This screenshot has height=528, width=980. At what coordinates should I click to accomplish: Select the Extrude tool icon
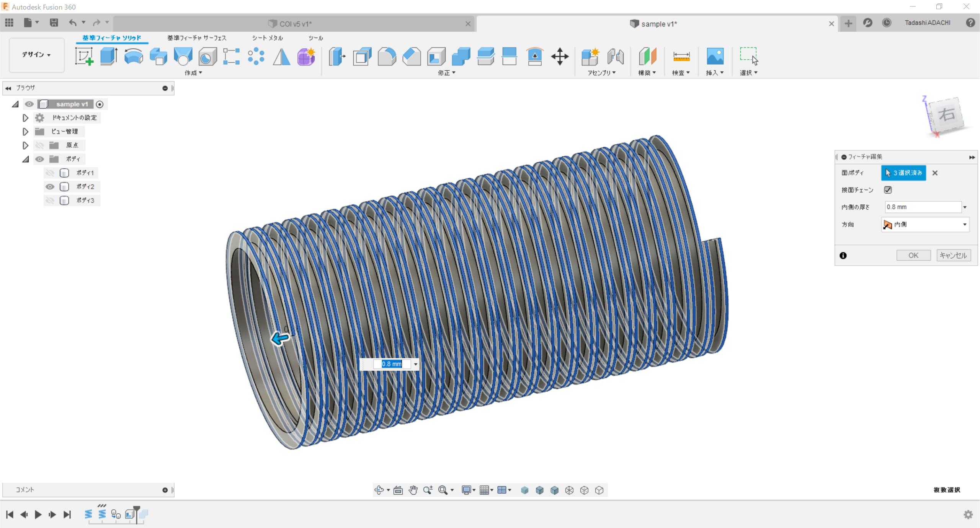click(109, 57)
